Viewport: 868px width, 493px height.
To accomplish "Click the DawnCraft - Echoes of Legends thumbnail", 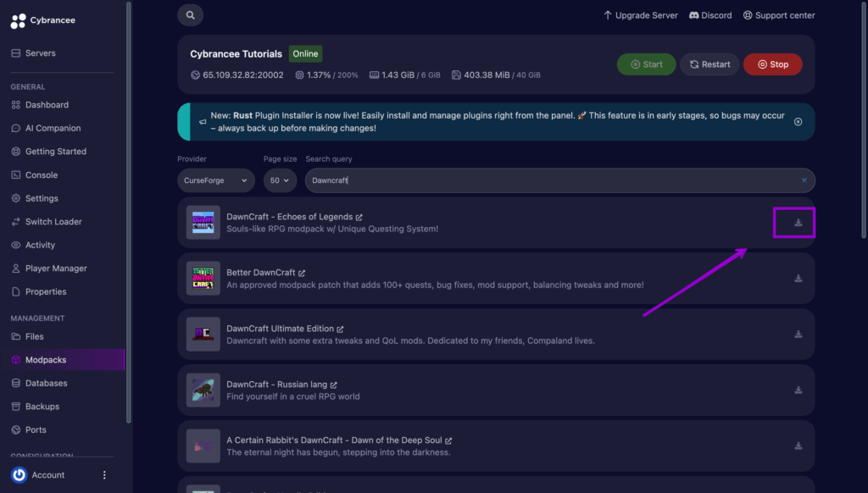I will (203, 223).
